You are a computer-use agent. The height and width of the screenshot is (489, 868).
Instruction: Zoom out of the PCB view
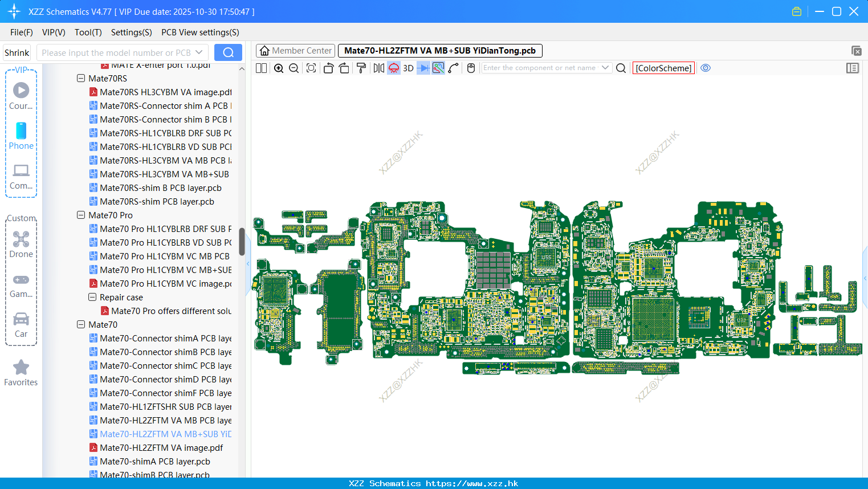(294, 68)
